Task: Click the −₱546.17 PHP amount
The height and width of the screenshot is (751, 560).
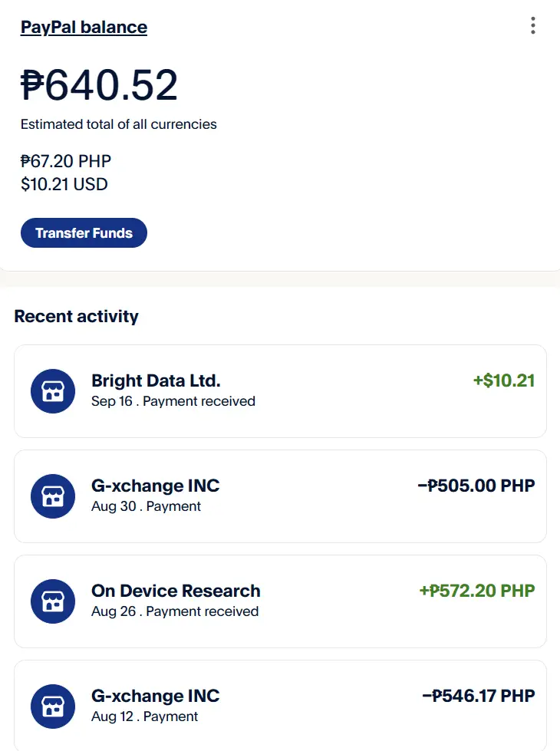Action: (x=479, y=696)
